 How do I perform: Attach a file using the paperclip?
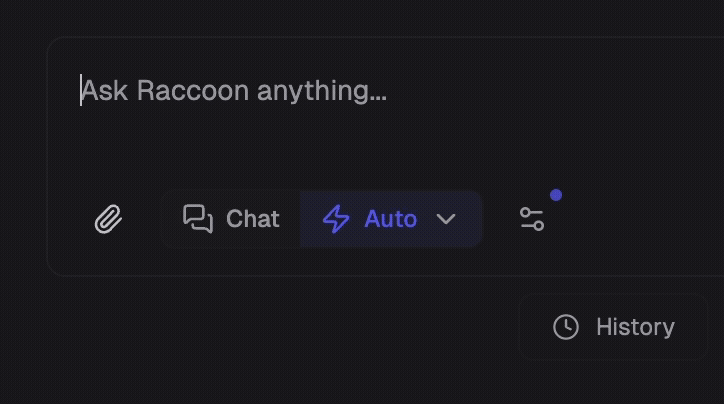(x=108, y=219)
